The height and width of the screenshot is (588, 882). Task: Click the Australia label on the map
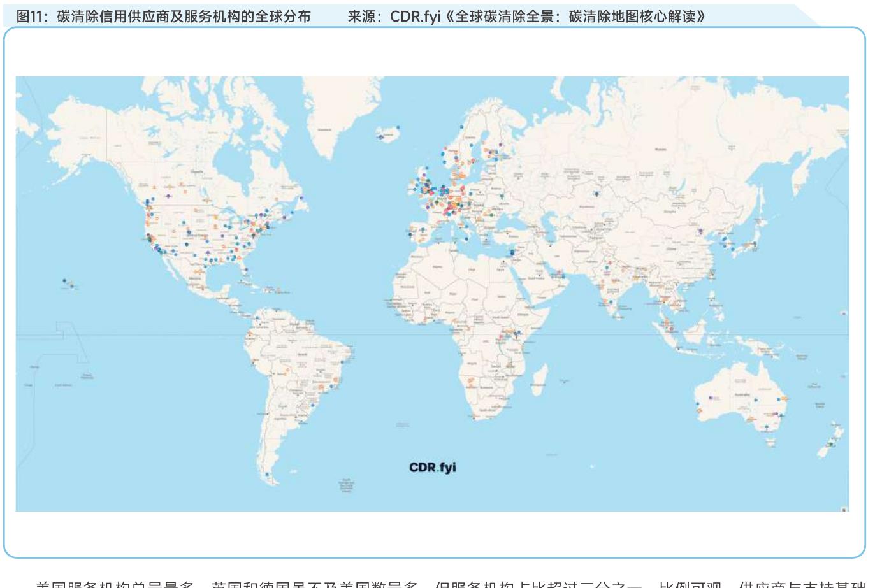742,394
